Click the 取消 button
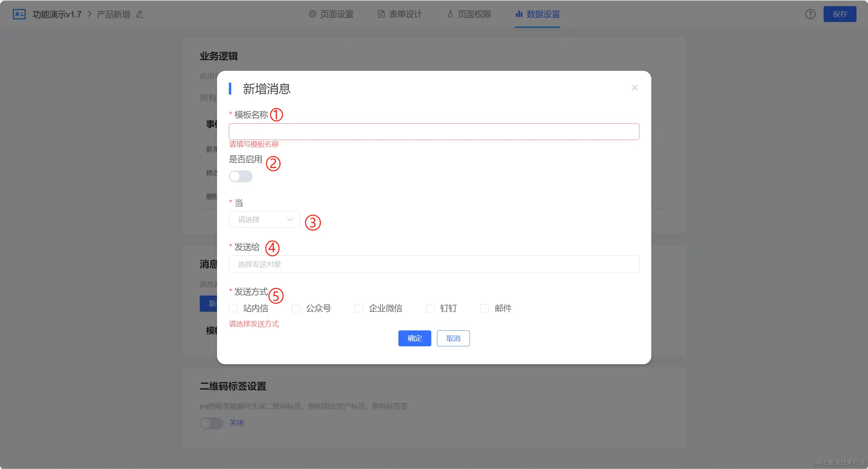This screenshot has height=469, width=868. [453, 338]
